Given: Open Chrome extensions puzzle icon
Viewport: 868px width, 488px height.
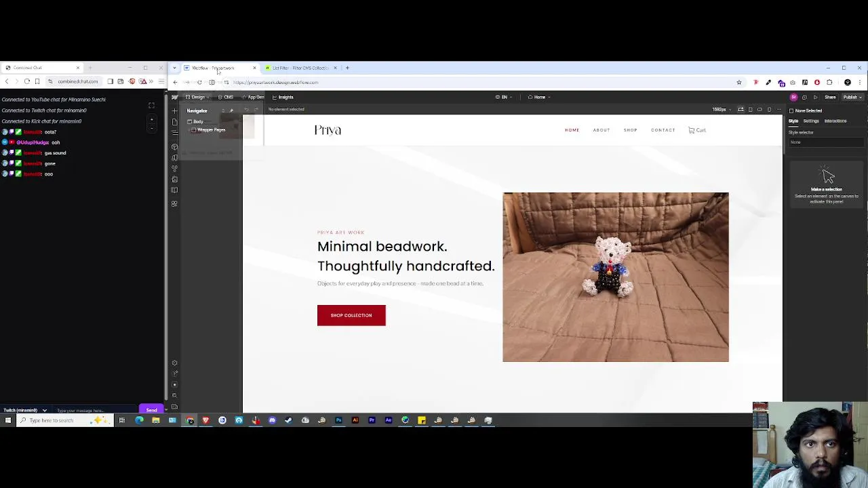Looking at the screenshot, I should coord(829,82).
